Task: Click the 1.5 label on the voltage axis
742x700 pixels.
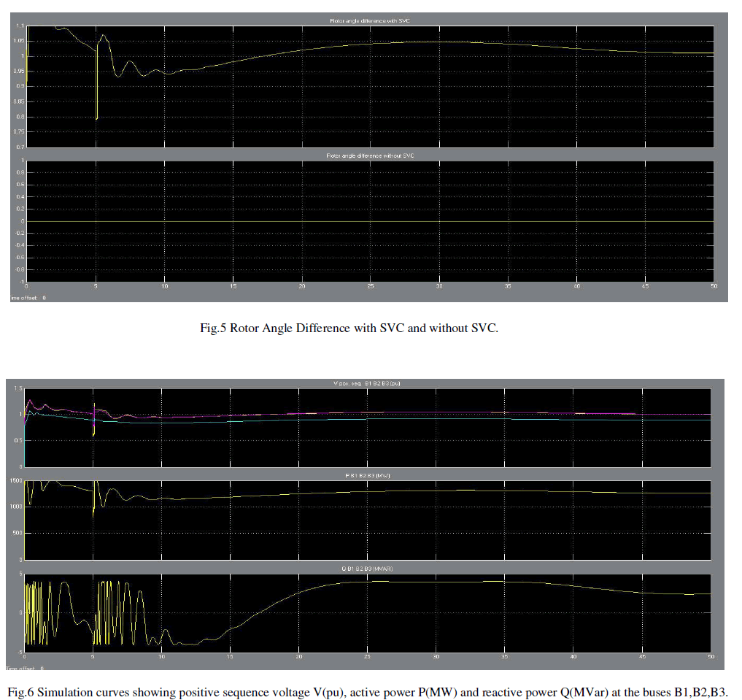Action: click(18, 389)
